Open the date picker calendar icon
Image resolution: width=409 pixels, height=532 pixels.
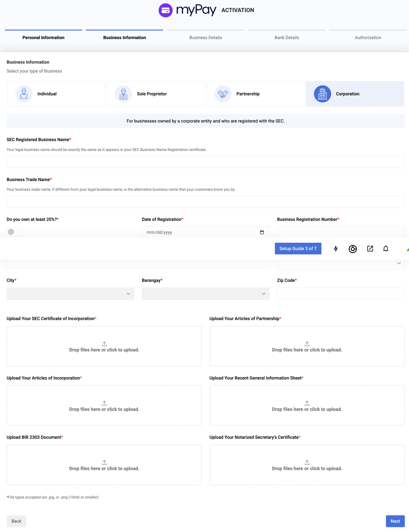click(x=262, y=232)
